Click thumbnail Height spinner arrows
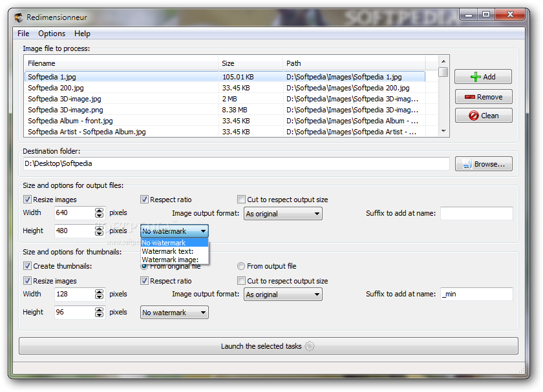Screen dimensions: 543x392 pos(99,312)
